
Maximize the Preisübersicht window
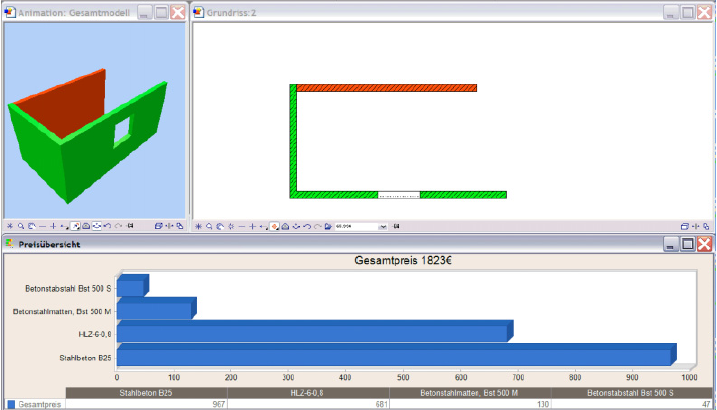[x=687, y=243]
